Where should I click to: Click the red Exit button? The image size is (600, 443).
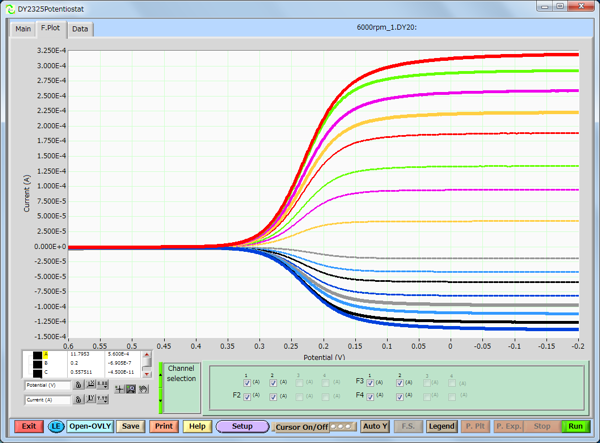pos(29,426)
